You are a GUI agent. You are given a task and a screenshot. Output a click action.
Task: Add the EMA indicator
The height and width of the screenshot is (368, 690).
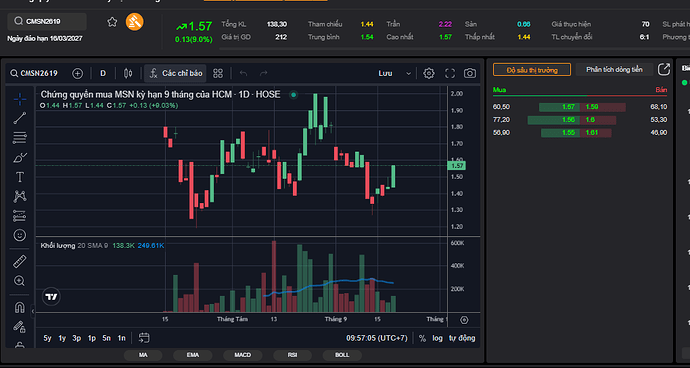point(193,355)
